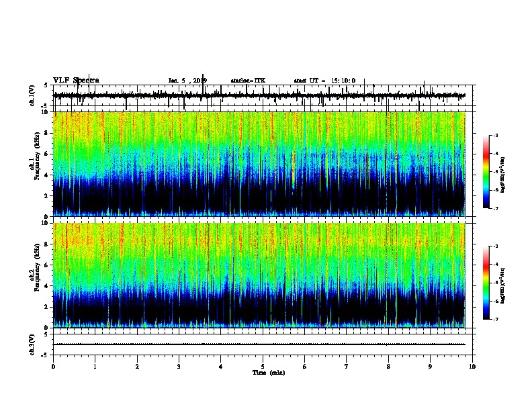Click inside the ch.1 spectrogram panel

pos(259,164)
